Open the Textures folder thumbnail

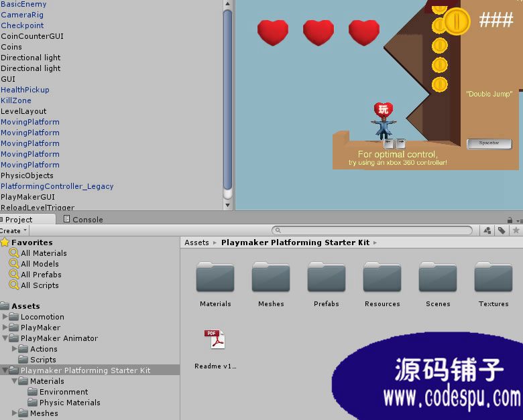click(x=493, y=277)
